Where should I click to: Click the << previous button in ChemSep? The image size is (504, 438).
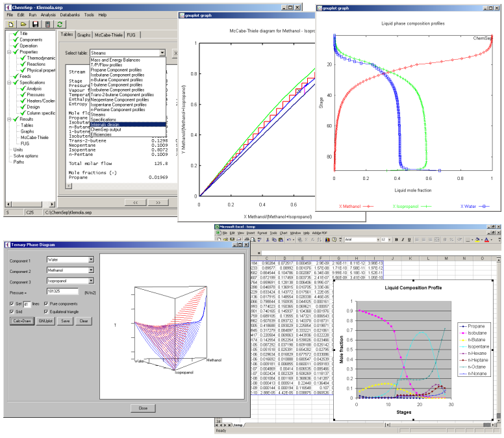(135, 203)
